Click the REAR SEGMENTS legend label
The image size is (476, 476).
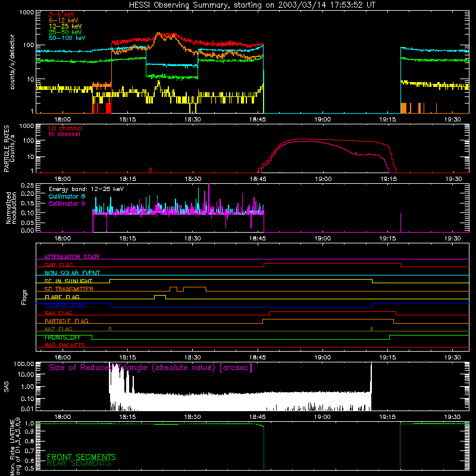pos(79,464)
